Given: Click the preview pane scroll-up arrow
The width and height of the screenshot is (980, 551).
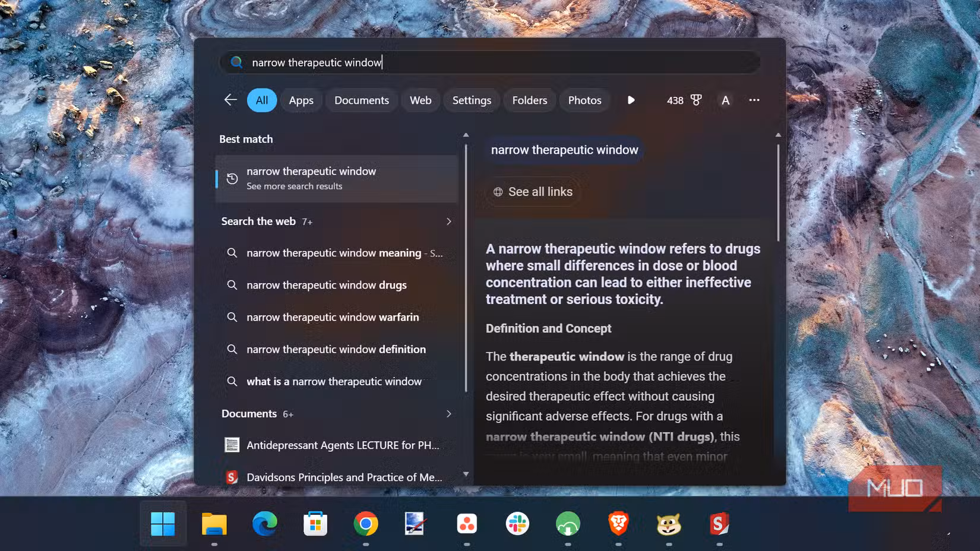Looking at the screenshot, I should [x=778, y=135].
